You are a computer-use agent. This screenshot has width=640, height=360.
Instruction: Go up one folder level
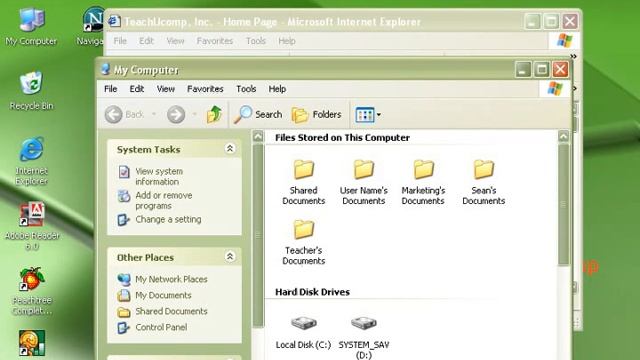pos(214,115)
